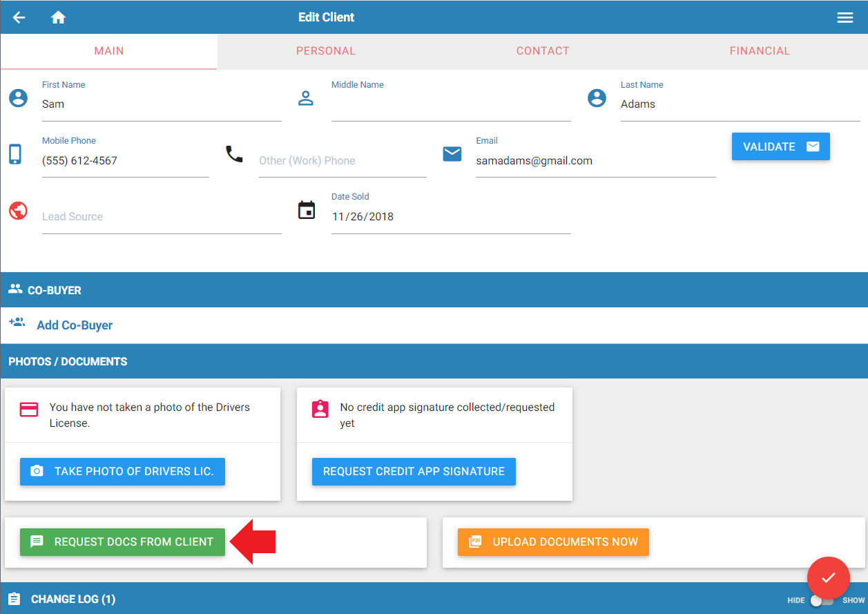Open the hamburger menu
868x614 pixels.
click(x=845, y=17)
